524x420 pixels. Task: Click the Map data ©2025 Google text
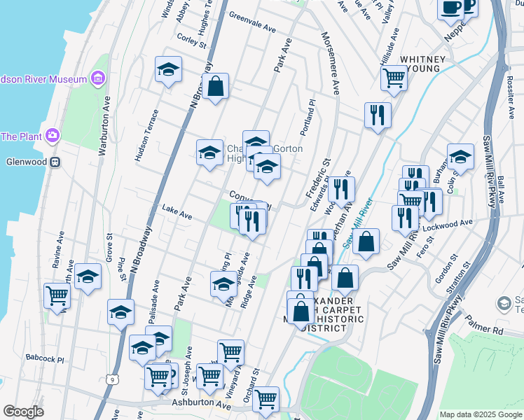(x=481, y=414)
